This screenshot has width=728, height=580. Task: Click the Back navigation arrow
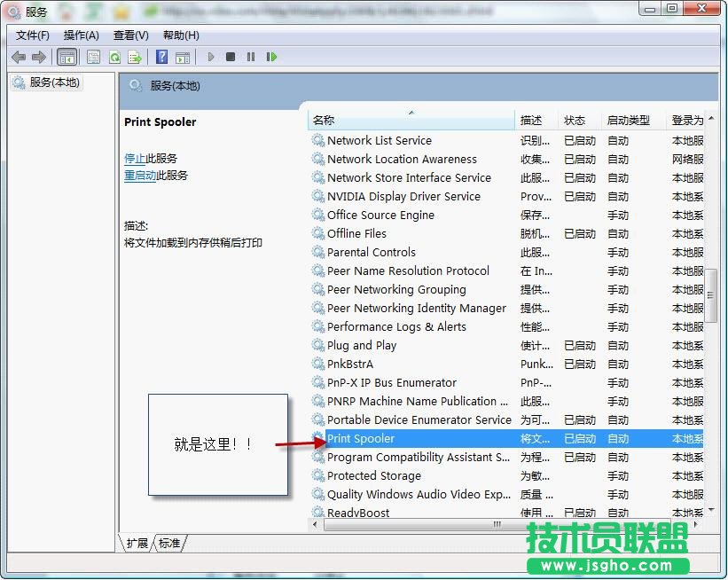[x=19, y=57]
